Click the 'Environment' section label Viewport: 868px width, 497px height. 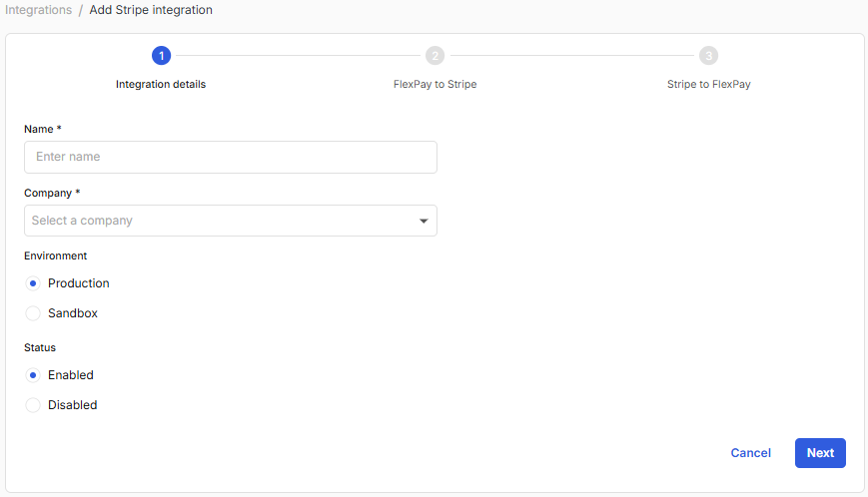[x=55, y=255]
